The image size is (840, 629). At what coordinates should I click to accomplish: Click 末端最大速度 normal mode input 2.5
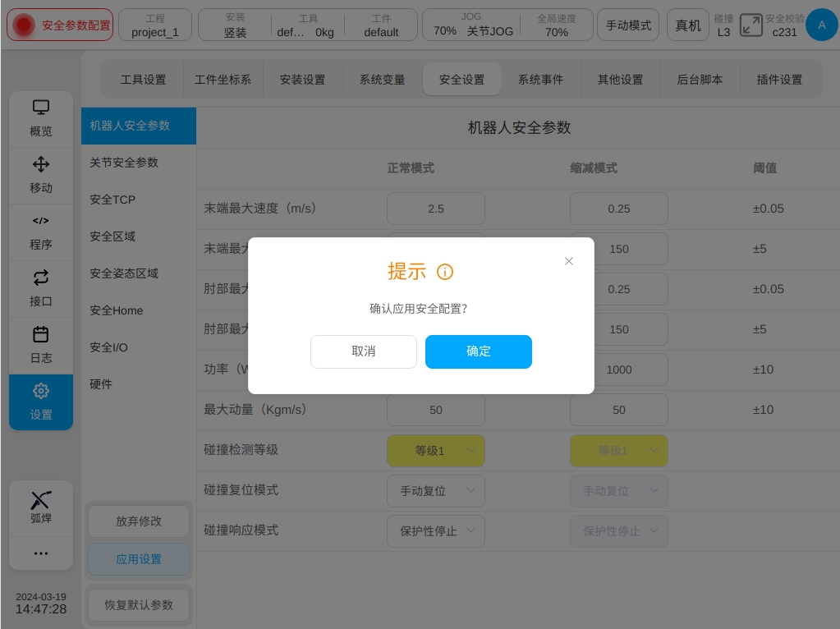click(436, 209)
